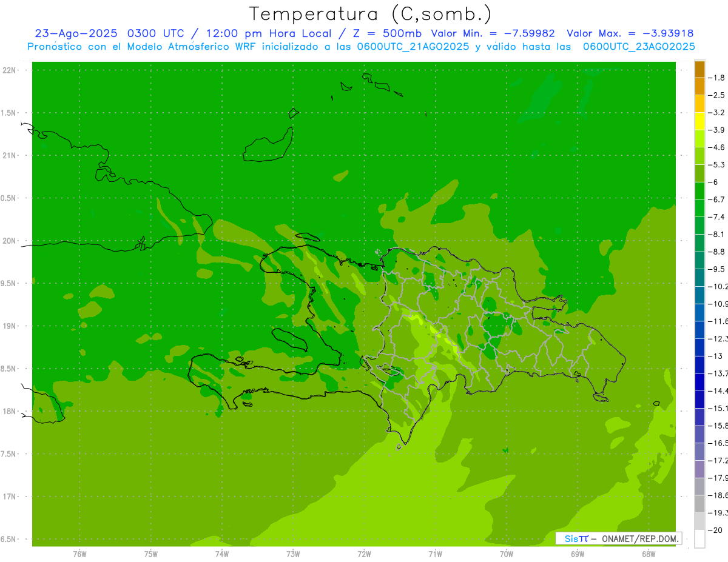Image resolution: width=728 pixels, height=562 pixels.
Task: Click latitude label '22N'
Action: click(10, 70)
